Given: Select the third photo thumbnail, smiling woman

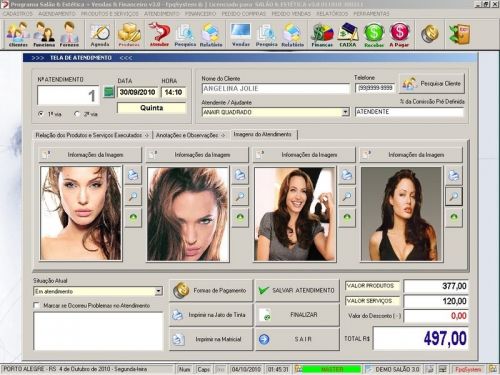Looking at the screenshot, I should (x=295, y=214).
